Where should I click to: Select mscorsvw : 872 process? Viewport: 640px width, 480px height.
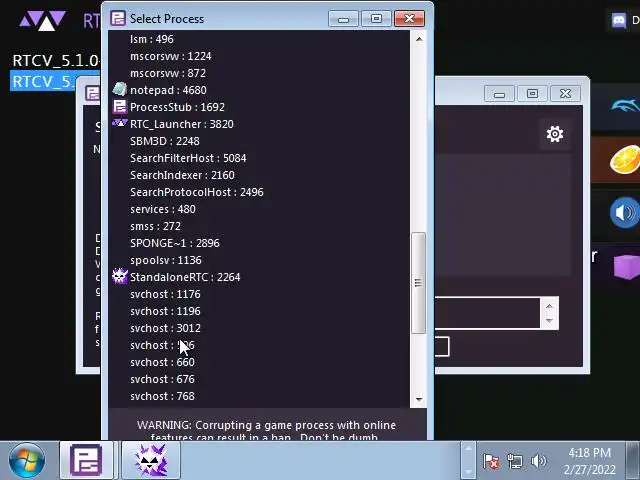tap(168, 73)
